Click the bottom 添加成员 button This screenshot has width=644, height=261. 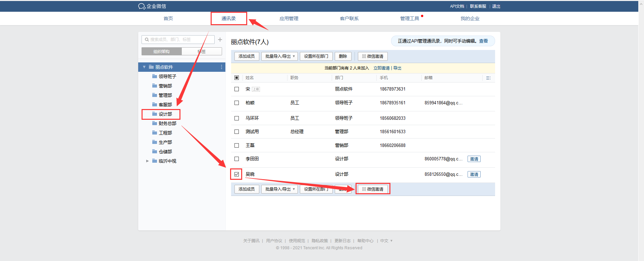pos(247,189)
